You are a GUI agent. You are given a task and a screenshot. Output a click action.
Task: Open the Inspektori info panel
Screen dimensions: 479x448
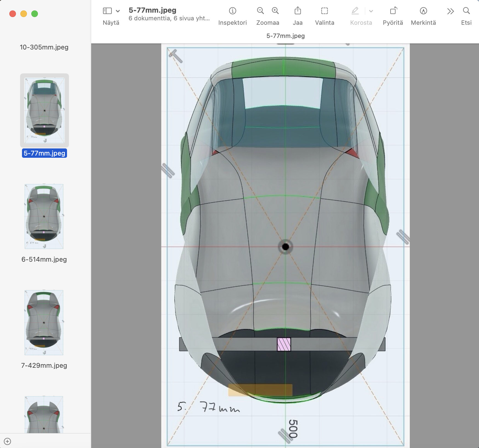(232, 11)
